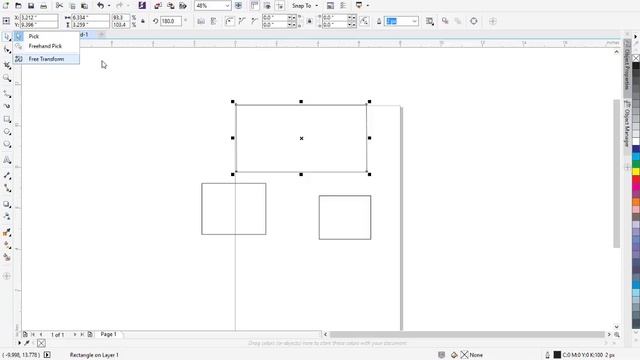Select the bottom-right rectangle on canvas
The width and height of the screenshot is (640, 360).
pos(345,218)
